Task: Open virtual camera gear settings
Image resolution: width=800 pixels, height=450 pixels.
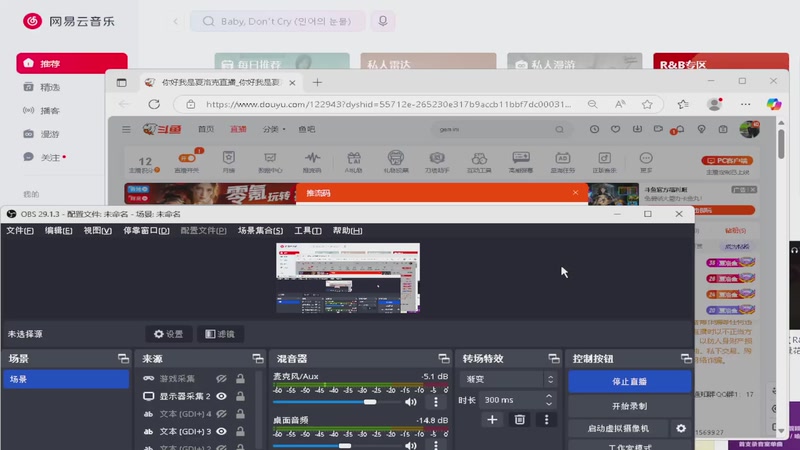Action: pos(681,429)
